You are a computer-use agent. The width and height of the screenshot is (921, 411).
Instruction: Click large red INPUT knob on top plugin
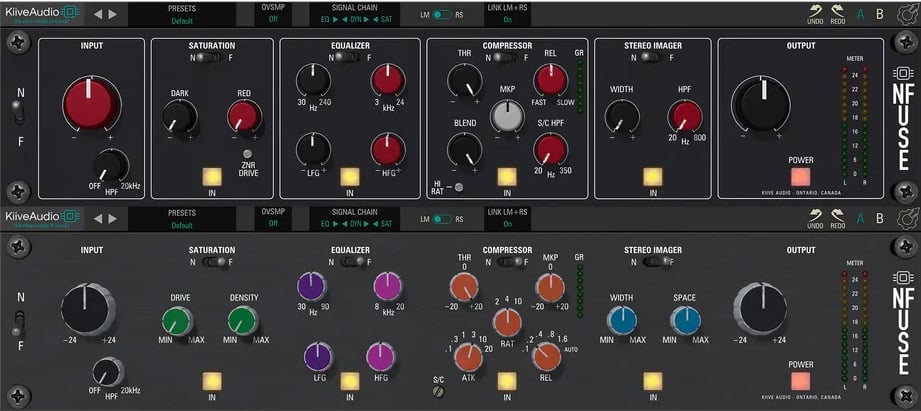[x=91, y=103]
